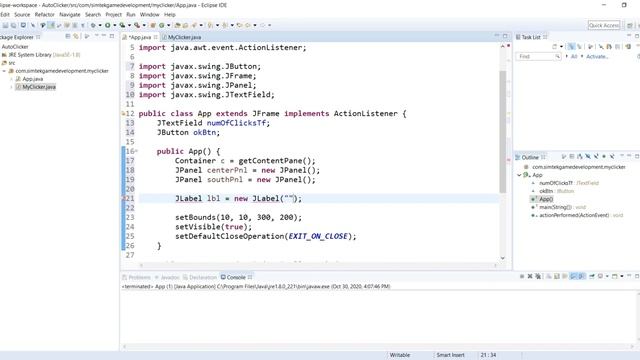640x360 pixels.
Task: Run the program with green Run button
Action: click(x=108, y=25)
